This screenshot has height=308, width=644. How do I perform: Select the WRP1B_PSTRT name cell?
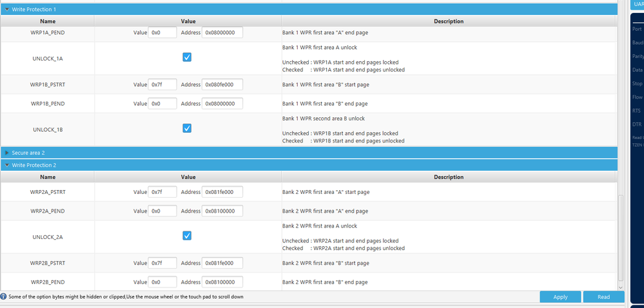(x=48, y=84)
